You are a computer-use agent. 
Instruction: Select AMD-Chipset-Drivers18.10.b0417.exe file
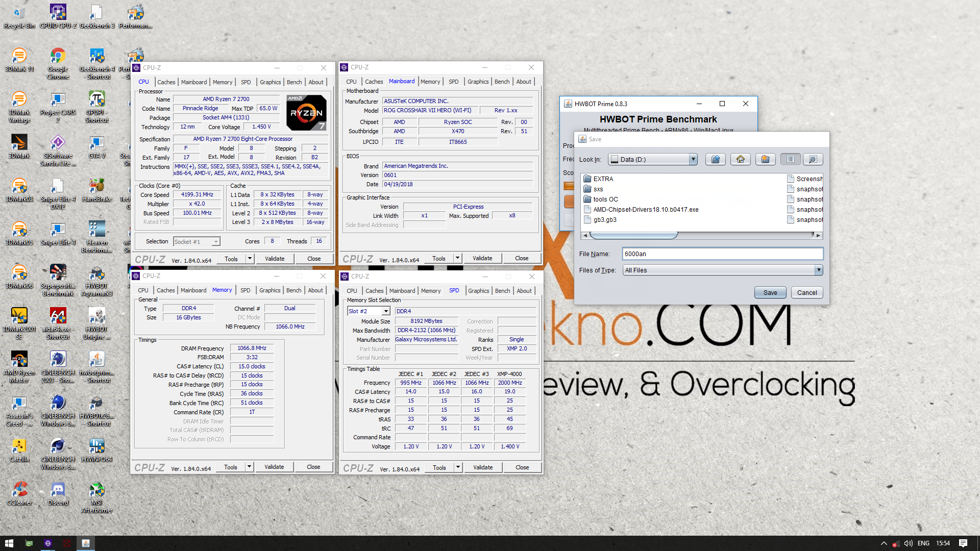pyautogui.click(x=641, y=209)
